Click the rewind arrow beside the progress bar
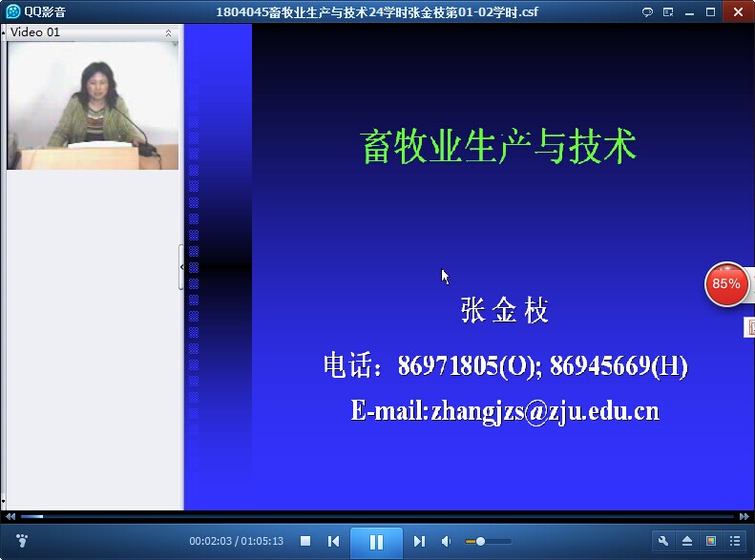Viewport: 755px width, 560px height. [10, 516]
